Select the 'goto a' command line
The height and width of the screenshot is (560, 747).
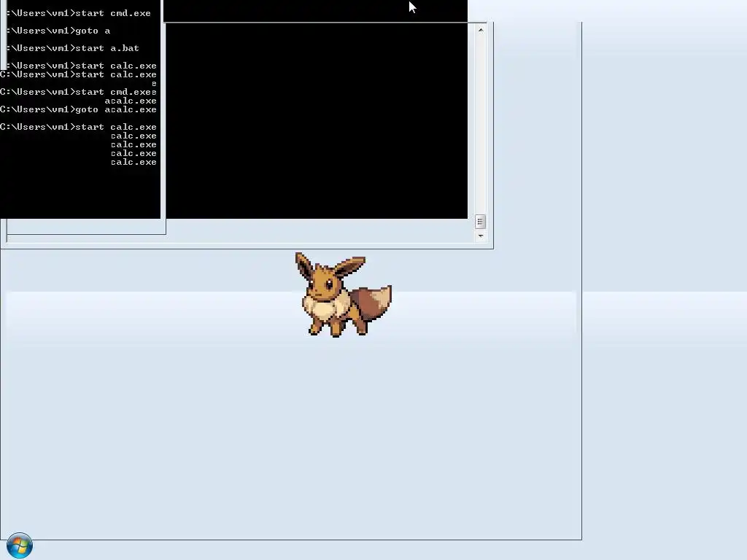pos(58,31)
